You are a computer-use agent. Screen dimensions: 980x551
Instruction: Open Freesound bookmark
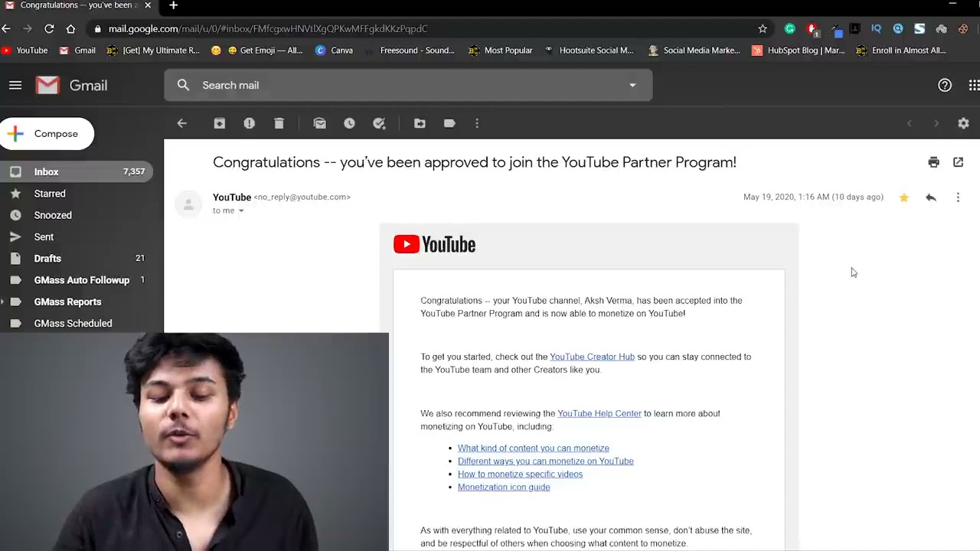coord(410,51)
